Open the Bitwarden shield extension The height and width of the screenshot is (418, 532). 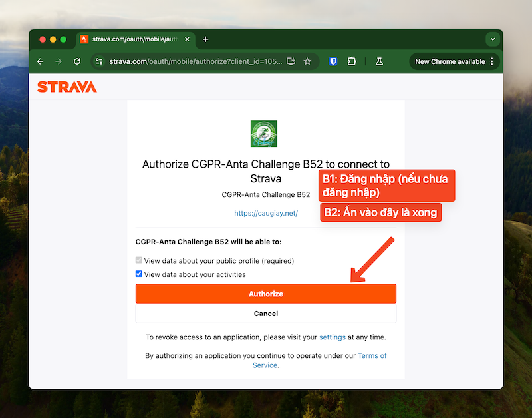tap(333, 61)
